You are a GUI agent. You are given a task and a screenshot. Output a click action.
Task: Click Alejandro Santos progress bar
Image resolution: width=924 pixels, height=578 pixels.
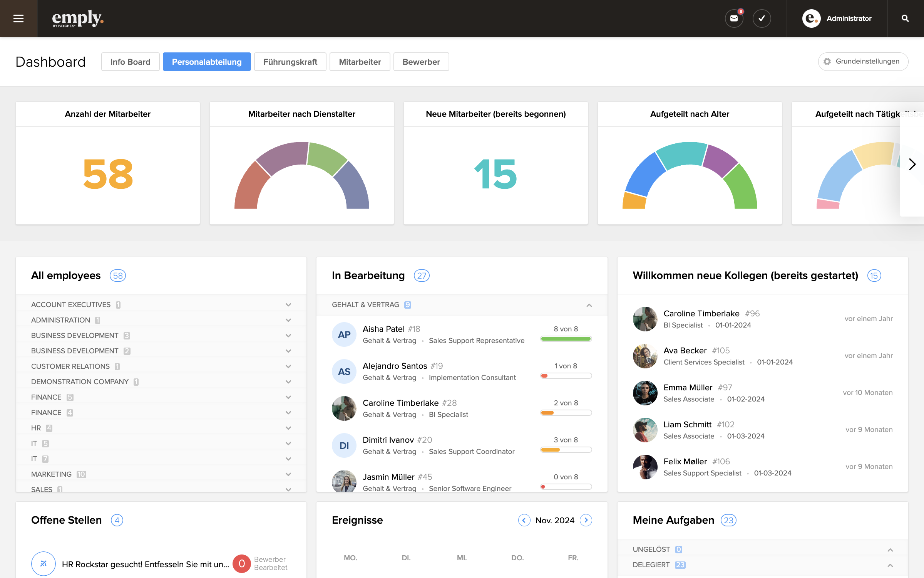coord(566,376)
